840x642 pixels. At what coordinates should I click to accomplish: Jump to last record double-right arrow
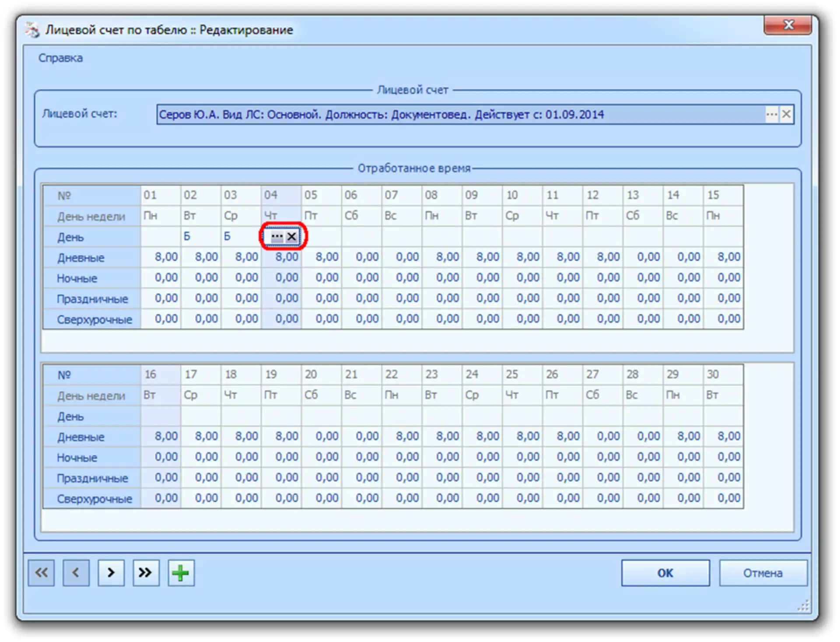click(146, 572)
